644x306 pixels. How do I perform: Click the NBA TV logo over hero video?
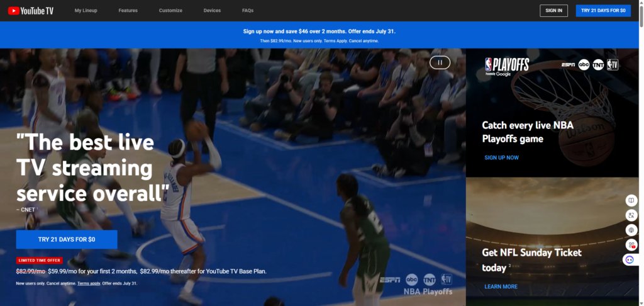[x=447, y=280]
